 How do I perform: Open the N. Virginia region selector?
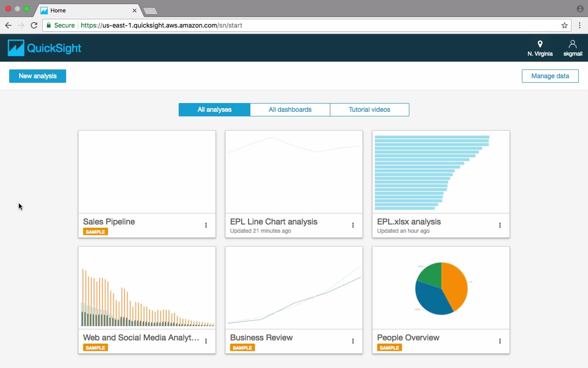(x=540, y=48)
